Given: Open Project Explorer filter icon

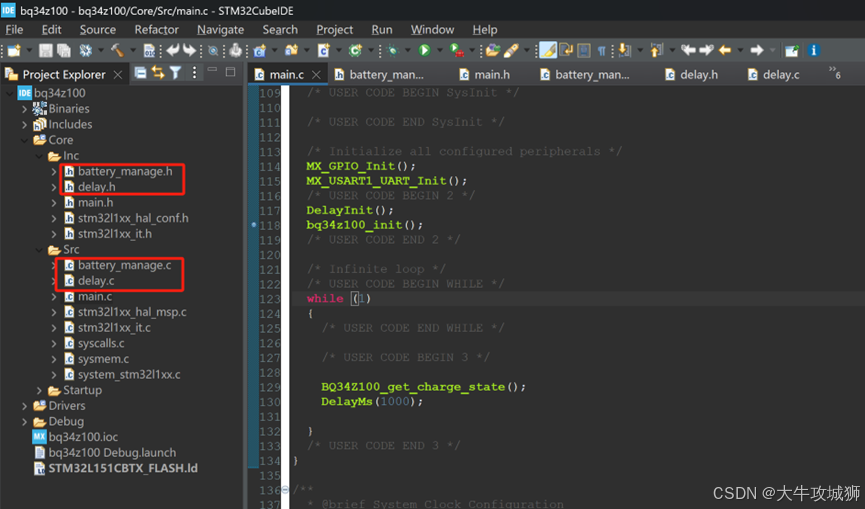Looking at the screenshot, I should pos(175,72).
